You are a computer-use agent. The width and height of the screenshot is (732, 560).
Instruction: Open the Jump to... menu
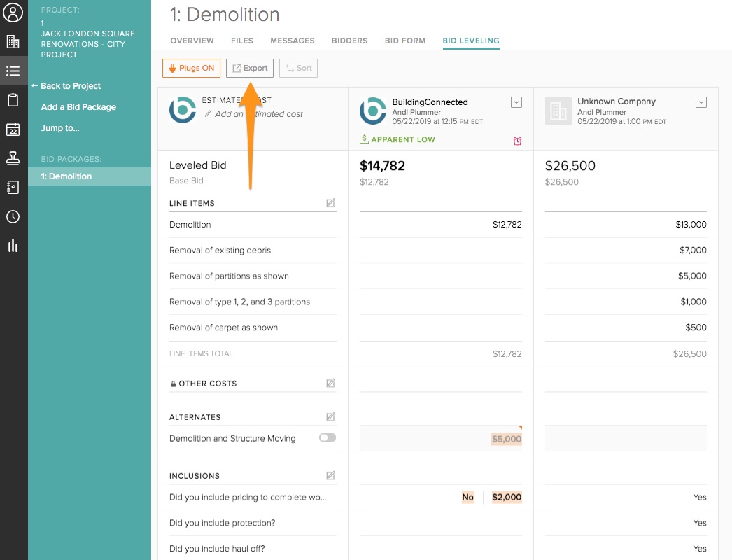pyautogui.click(x=60, y=128)
